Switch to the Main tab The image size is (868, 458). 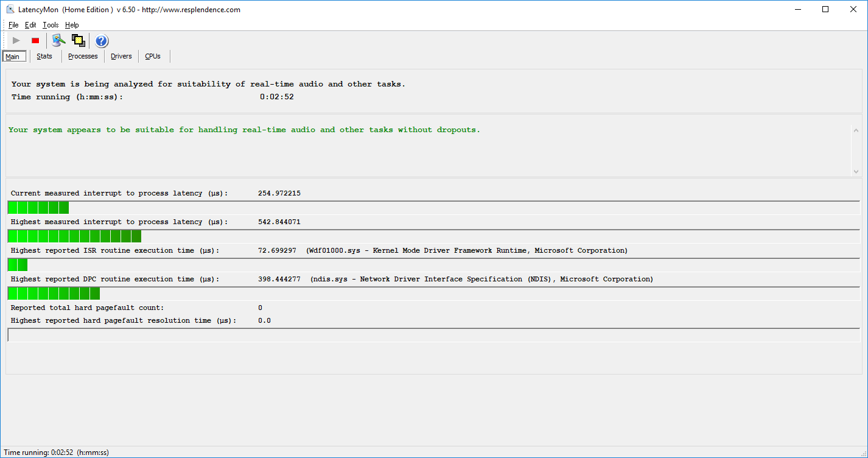coord(13,56)
